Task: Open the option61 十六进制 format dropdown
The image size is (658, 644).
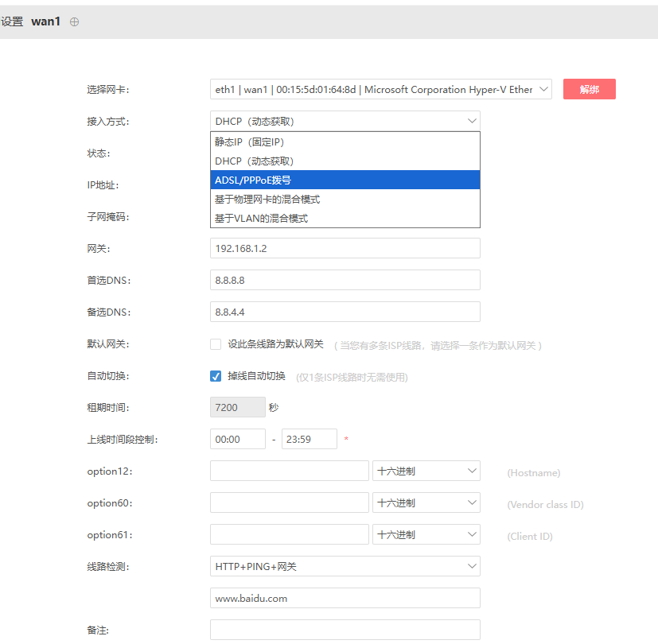Action: click(426, 534)
